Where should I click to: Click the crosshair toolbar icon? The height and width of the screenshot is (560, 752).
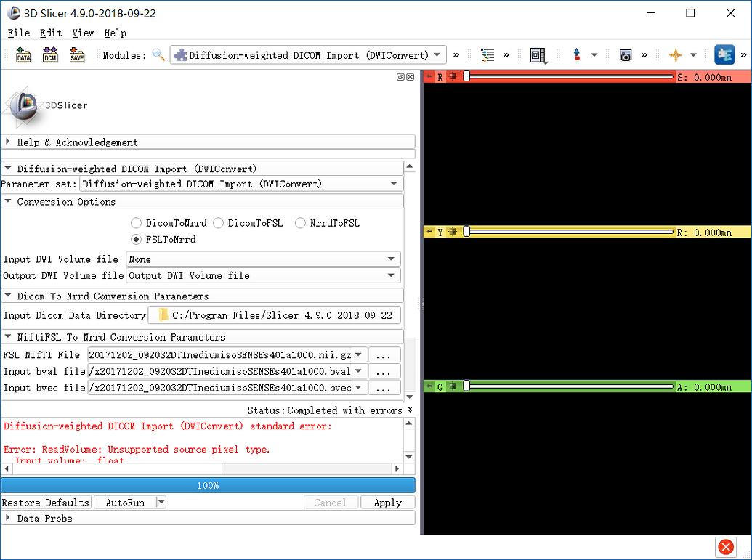676,55
